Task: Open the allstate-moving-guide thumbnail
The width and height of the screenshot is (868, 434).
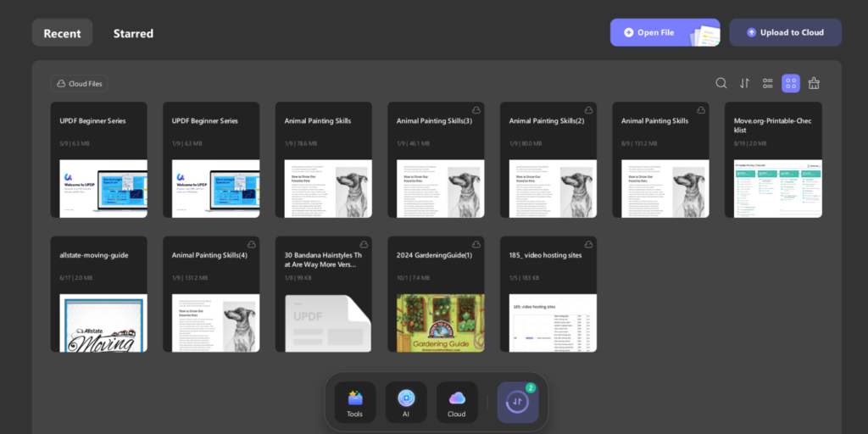Action: tap(98, 322)
